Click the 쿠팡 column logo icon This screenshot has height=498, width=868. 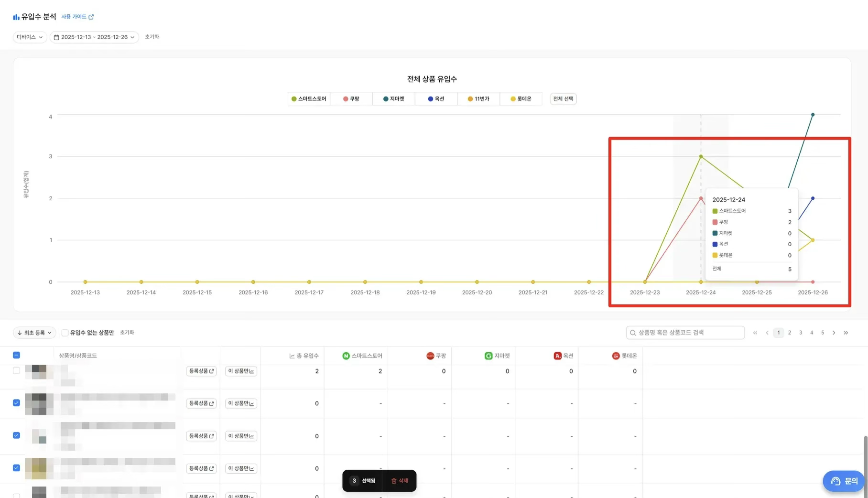pos(430,356)
